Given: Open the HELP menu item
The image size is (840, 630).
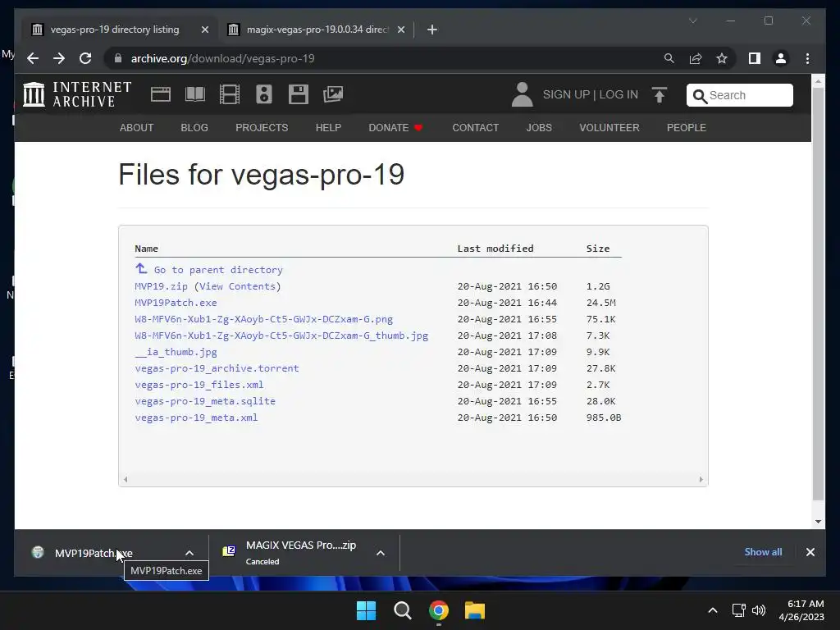Looking at the screenshot, I should tap(328, 127).
